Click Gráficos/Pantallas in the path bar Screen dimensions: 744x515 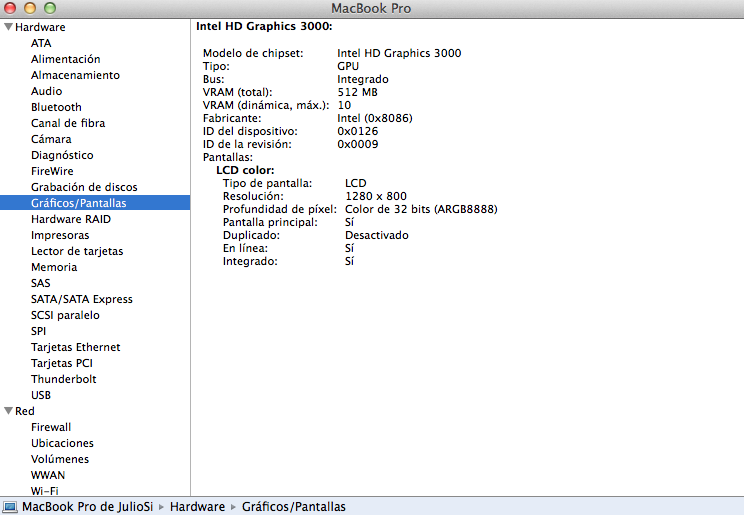(294, 507)
